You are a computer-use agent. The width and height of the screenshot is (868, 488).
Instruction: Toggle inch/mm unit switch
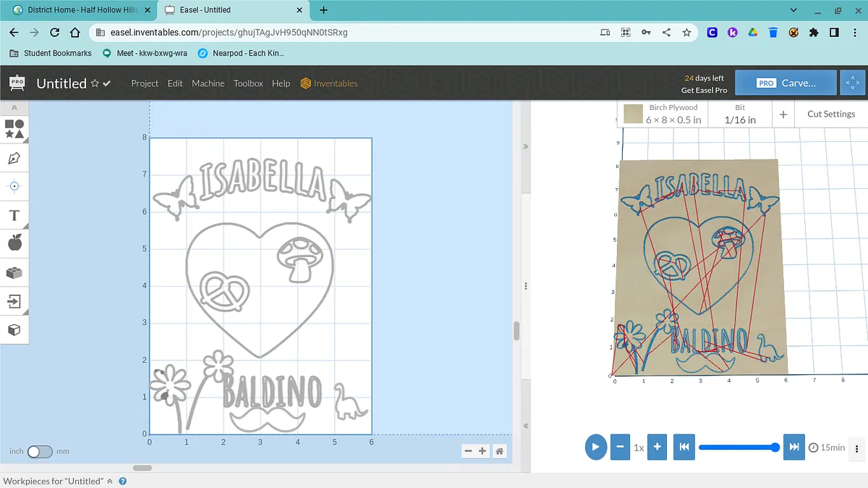coord(40,451)
